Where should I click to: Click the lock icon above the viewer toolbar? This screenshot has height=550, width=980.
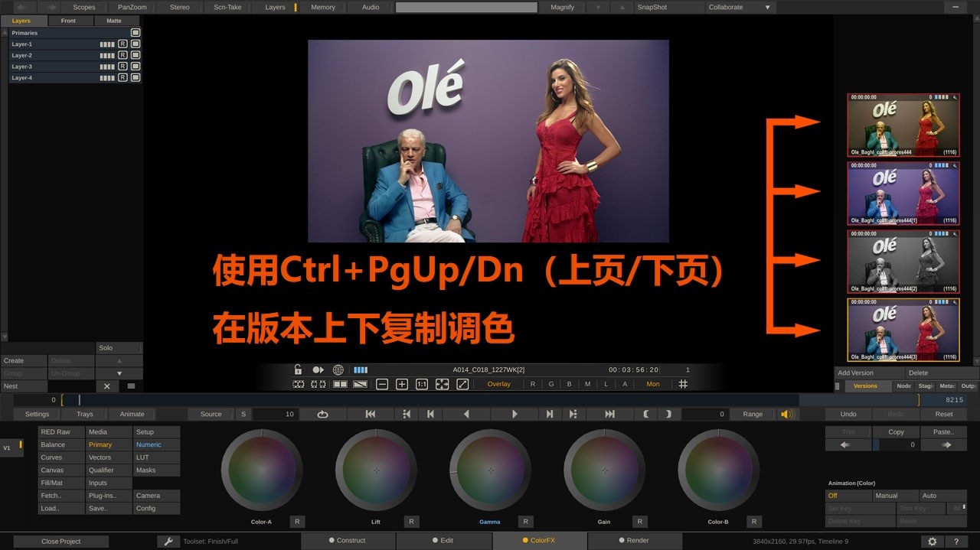[298, 369]
